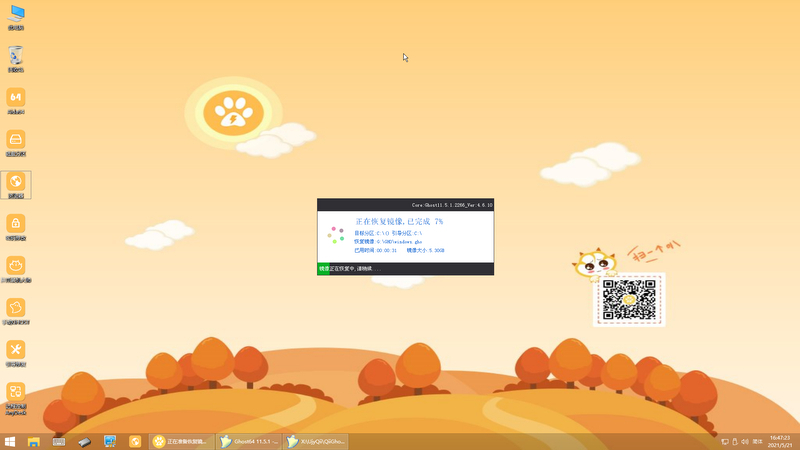Image resolution: width=800 pixels, height=450 pixels.
Task: Click the green restore progress bar
Action: pyautogui.click(x=324, y=269)
